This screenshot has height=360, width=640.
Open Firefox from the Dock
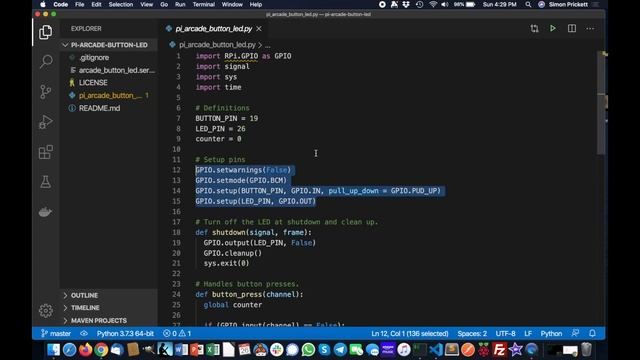point(85,349)
